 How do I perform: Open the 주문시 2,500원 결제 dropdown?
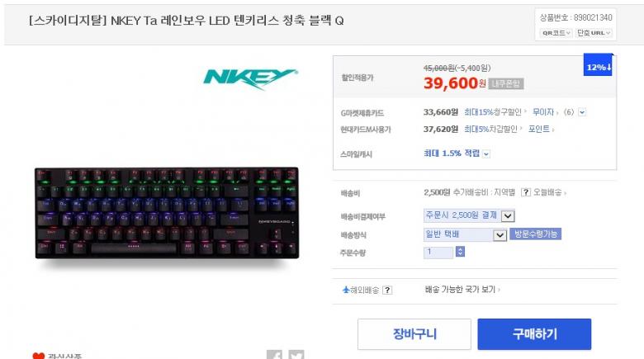tap(469, 215)
